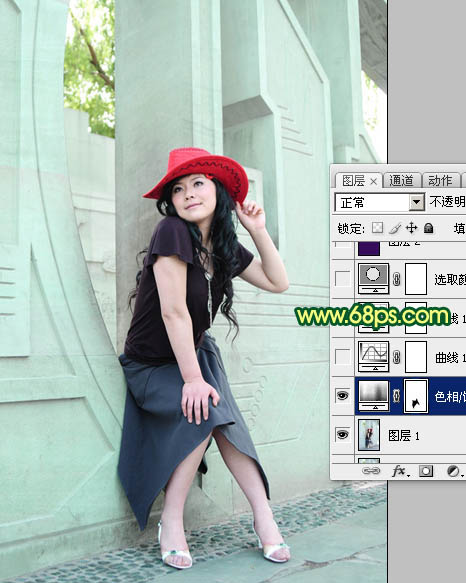466x583 pixels.
Task: Create new adjustment layer via half-circle icon
Action: tap(453, 471)
